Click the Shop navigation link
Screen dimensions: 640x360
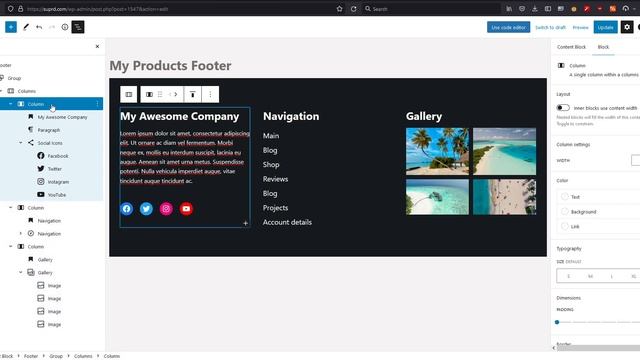click(x=271, y=164)
